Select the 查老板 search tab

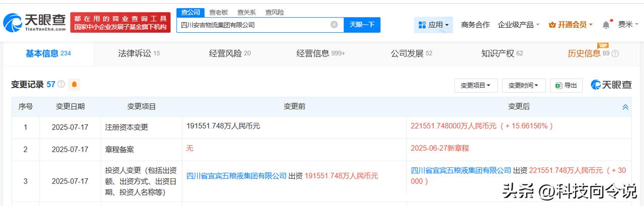coord(218,12)
